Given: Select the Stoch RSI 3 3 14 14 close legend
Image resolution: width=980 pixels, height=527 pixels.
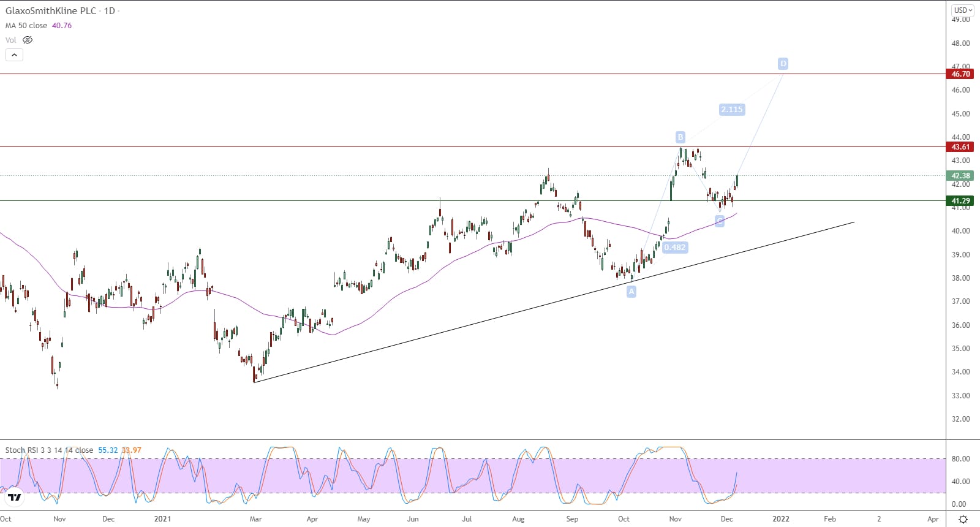Looking at the screenshot, I should 49,450.
